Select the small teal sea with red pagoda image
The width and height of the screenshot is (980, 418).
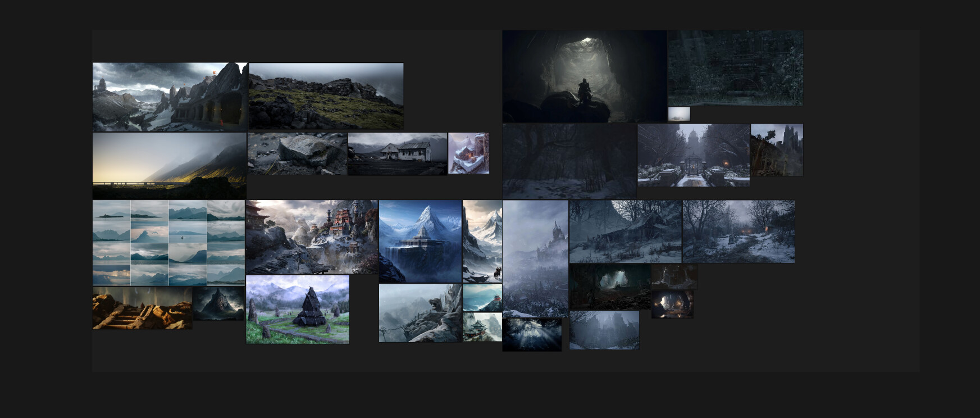point(482,297)
